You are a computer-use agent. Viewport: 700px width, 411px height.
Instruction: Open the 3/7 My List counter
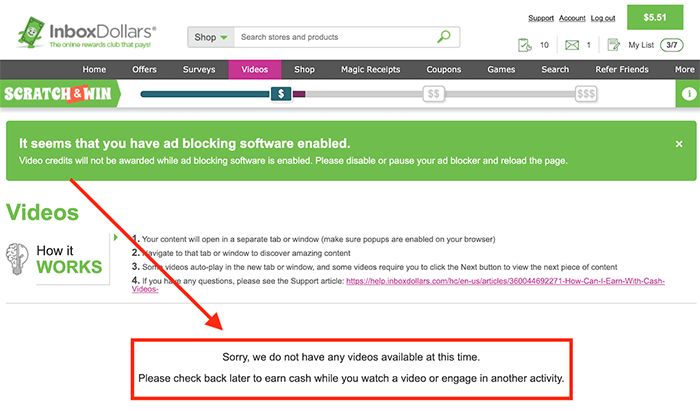click(x=671, y=45)
